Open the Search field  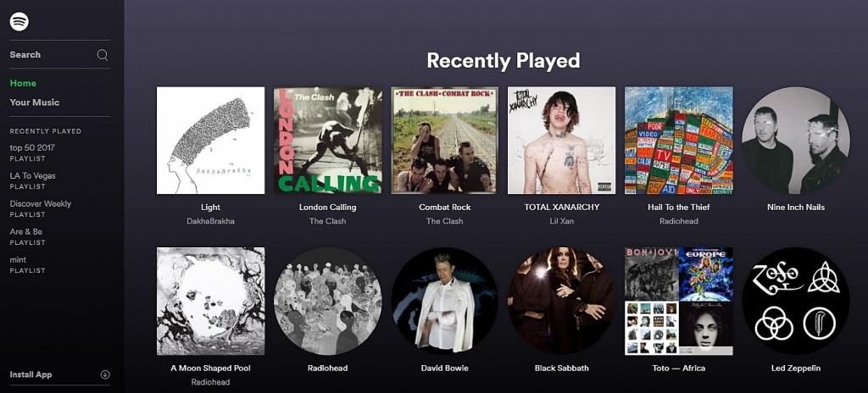tap(60, 55)
